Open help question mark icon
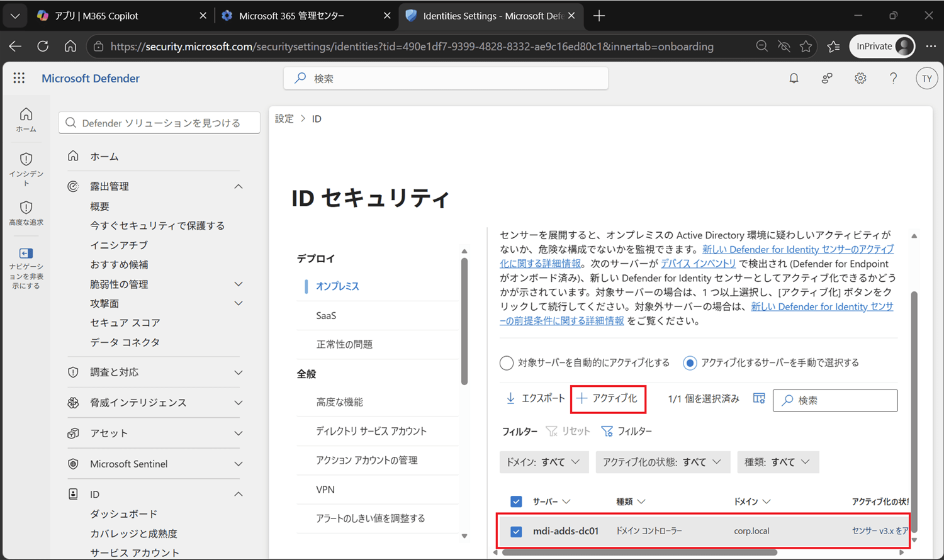Viewport: 944px width, 560px height. click(x=893, y=78)
